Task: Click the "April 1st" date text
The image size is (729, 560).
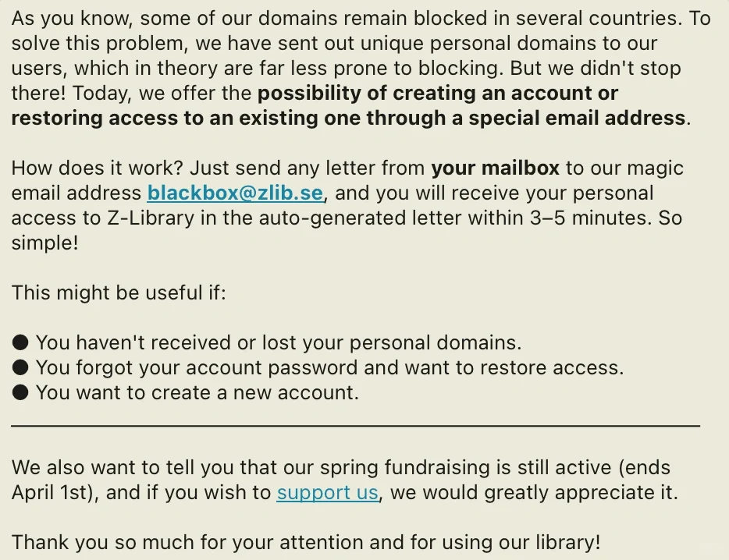Action: (50, 493)
